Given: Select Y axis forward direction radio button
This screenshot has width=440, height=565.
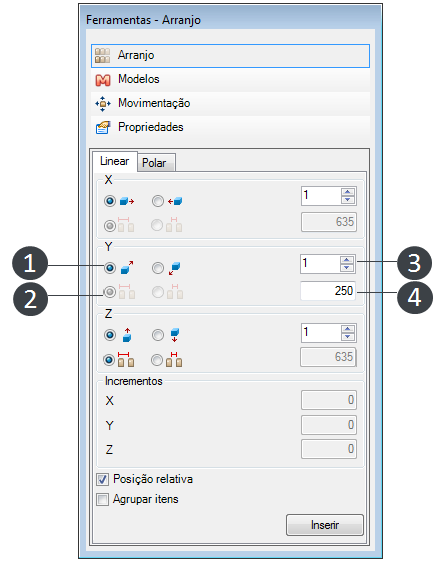Looking at the screenshot, I should pyautogui.click(x=110, y=268).
